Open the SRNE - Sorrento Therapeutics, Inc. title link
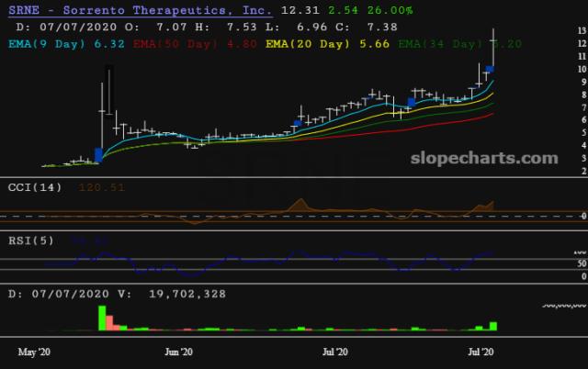Screen dimensions: 588x369 pyautogui.click(x=139, y=10)
